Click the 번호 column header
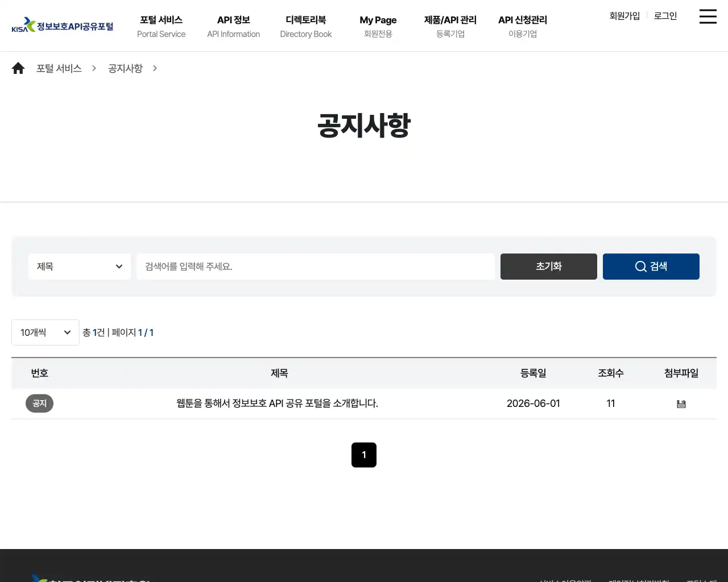 click(x=39, y=373)
